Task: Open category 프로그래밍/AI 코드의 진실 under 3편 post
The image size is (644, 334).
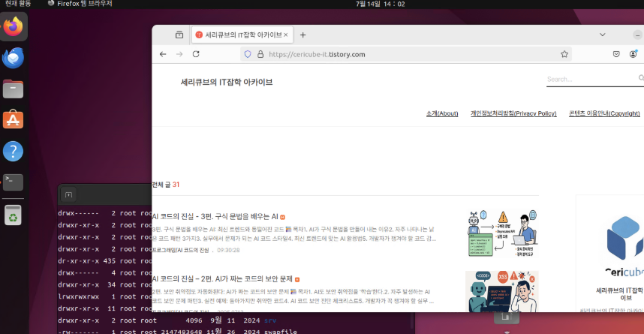Action: click(x=181, y=250)
